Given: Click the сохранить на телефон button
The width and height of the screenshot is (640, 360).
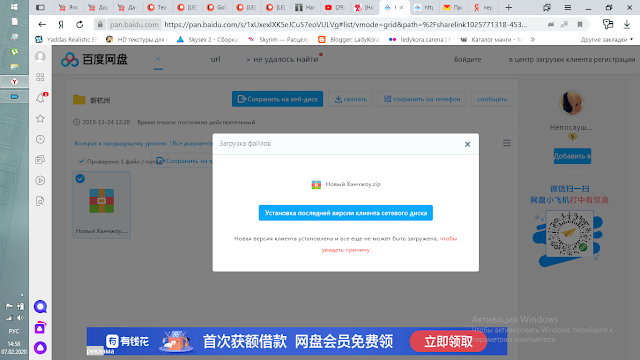Looking at the screenshot, I should pos(422,99).
